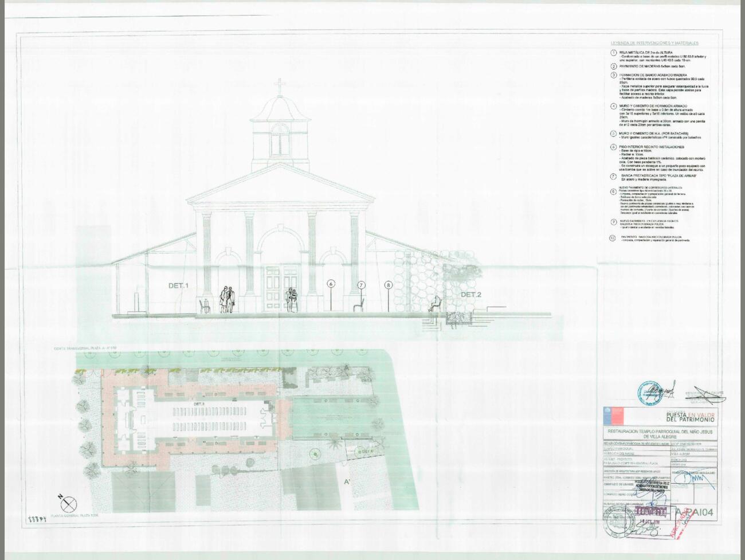Select legend circle number 4
This screenshot has width=745, height=560.
[613, 106]
